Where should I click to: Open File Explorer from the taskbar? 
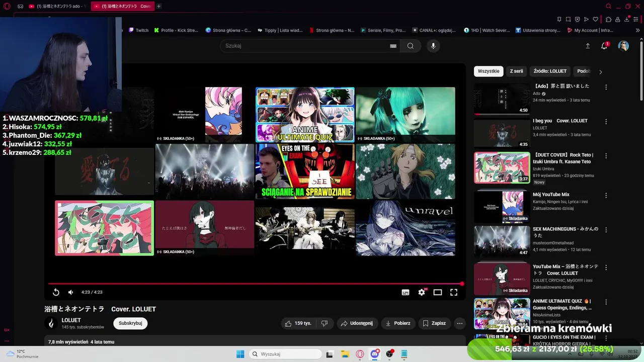[x=345, y=354]
